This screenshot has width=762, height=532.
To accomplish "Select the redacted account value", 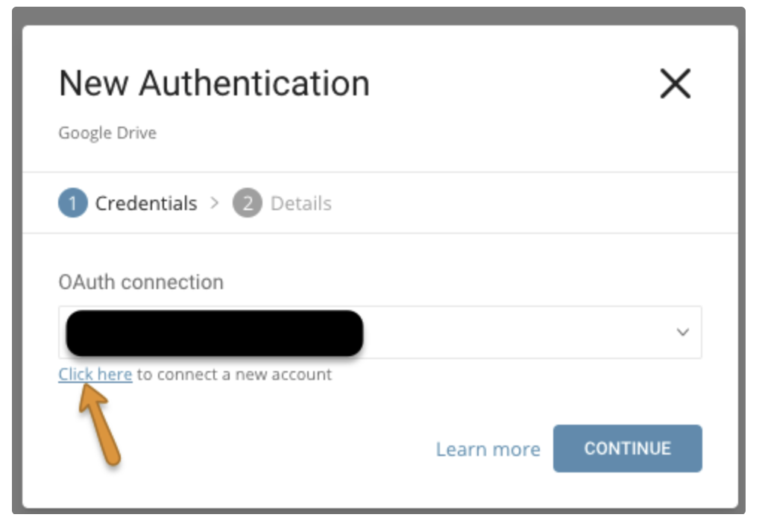I will (x=215, y=332).
